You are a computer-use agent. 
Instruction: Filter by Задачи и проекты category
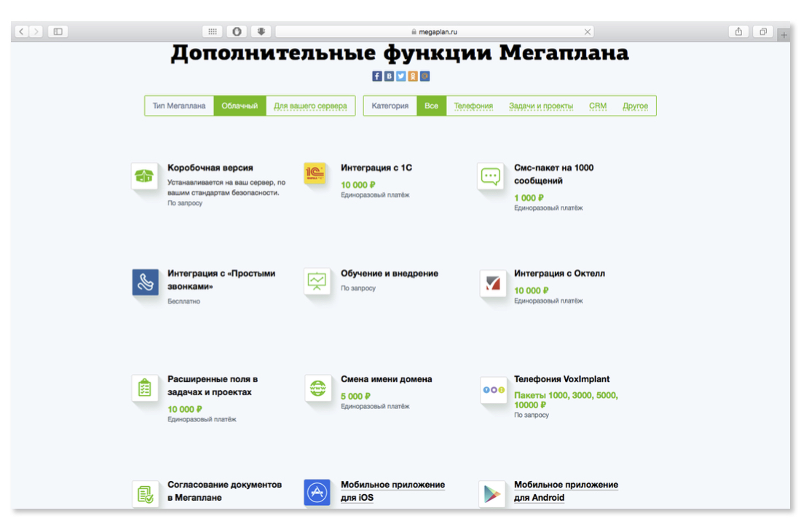[x=541, y=106]
